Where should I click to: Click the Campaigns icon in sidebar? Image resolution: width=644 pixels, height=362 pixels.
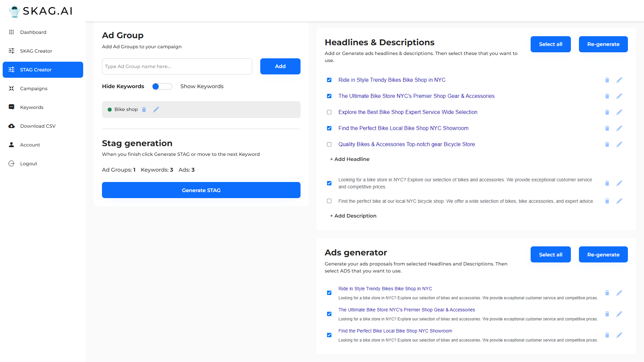click(11, 88)
